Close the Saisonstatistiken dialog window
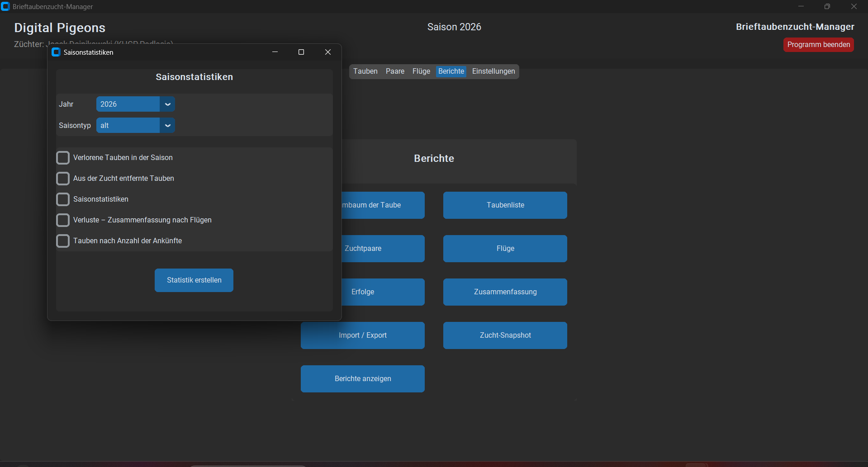The width and height of the screenshot is (868, 467). [x=328, y=52]
